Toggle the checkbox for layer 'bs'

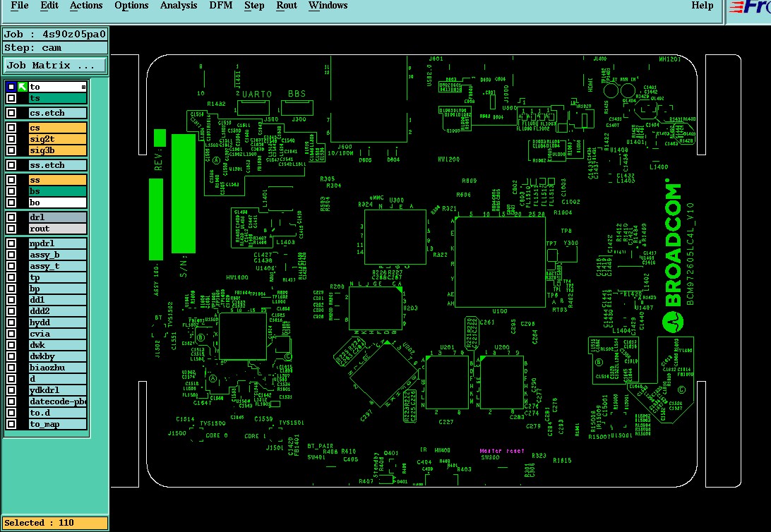[11, 191]
